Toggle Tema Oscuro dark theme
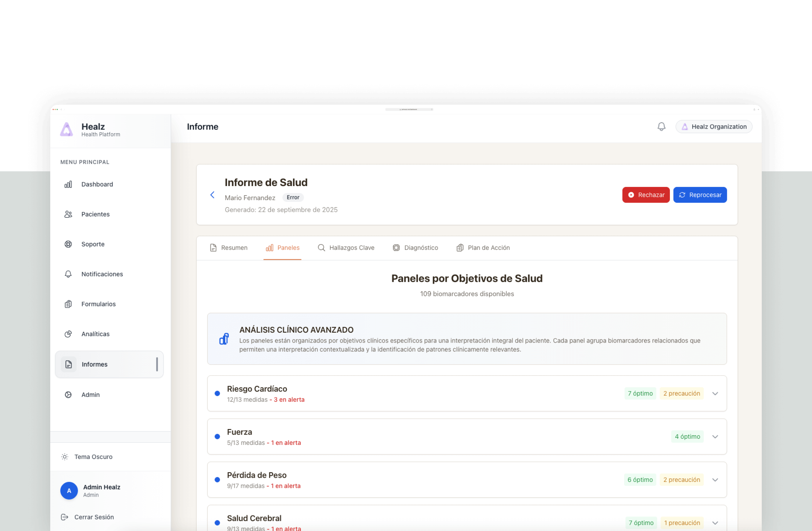The width and height of the screenshot is (812, 531). (93, 457)
